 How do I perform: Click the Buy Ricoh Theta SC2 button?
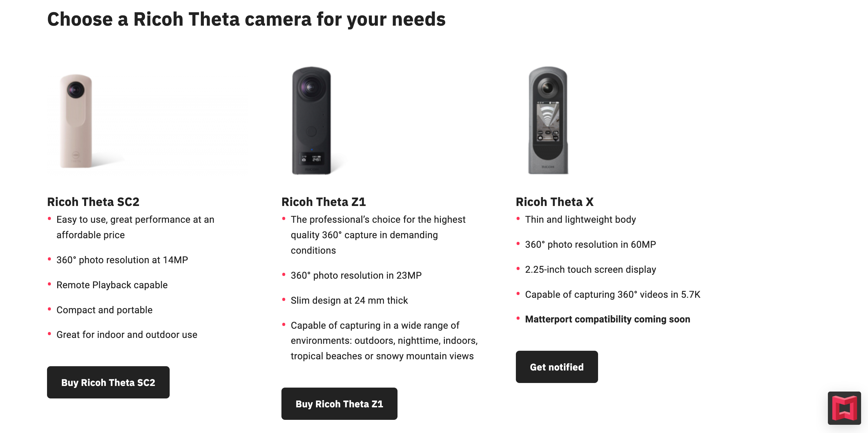coord(108,382)
